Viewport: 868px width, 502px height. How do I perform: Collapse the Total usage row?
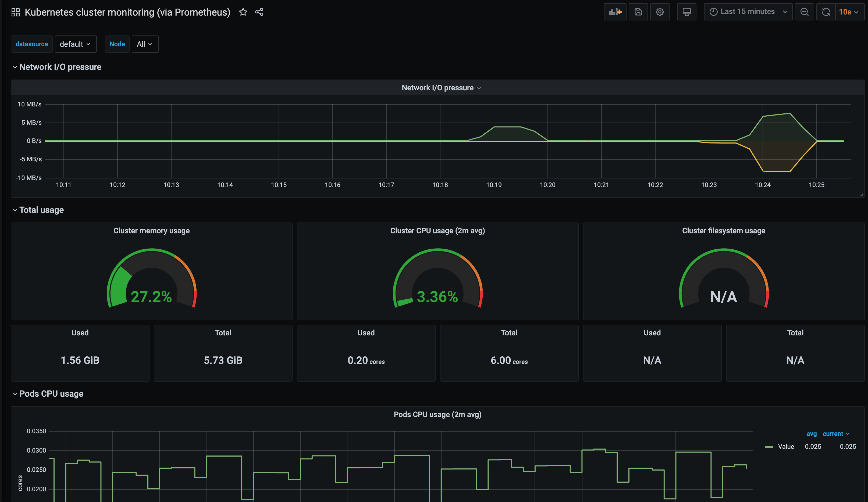pos(15,210)
